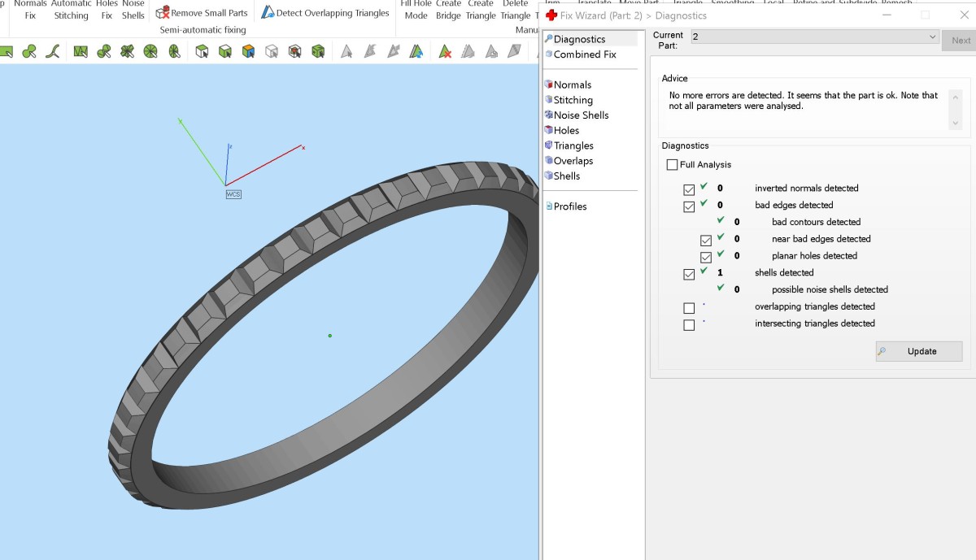Select Diagnostics in the wizard list
The width and height of the screenshot is (976, 560).
579,39
